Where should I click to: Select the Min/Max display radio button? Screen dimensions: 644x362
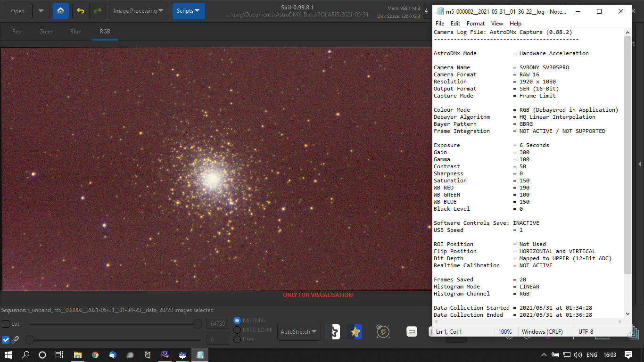(x=237, y=321)
